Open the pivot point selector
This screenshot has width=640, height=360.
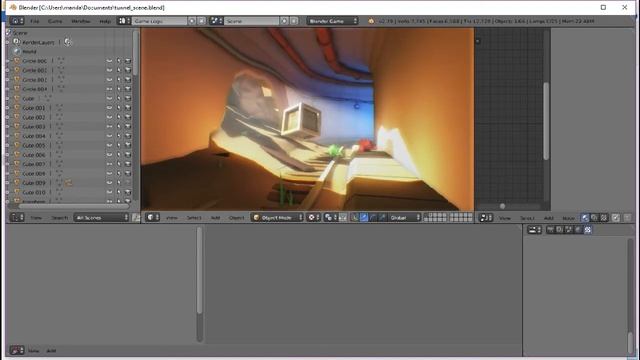coord(330,218)
